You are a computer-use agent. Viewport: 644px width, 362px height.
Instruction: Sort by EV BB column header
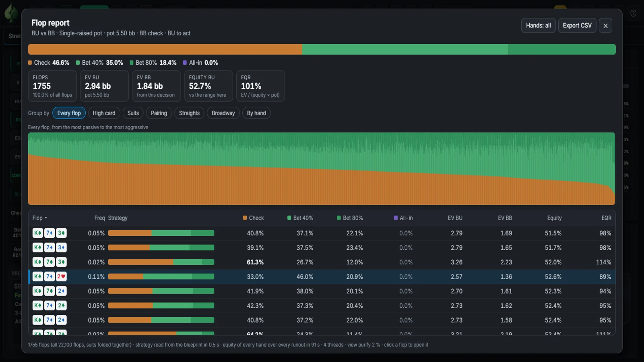click(505, 218)
